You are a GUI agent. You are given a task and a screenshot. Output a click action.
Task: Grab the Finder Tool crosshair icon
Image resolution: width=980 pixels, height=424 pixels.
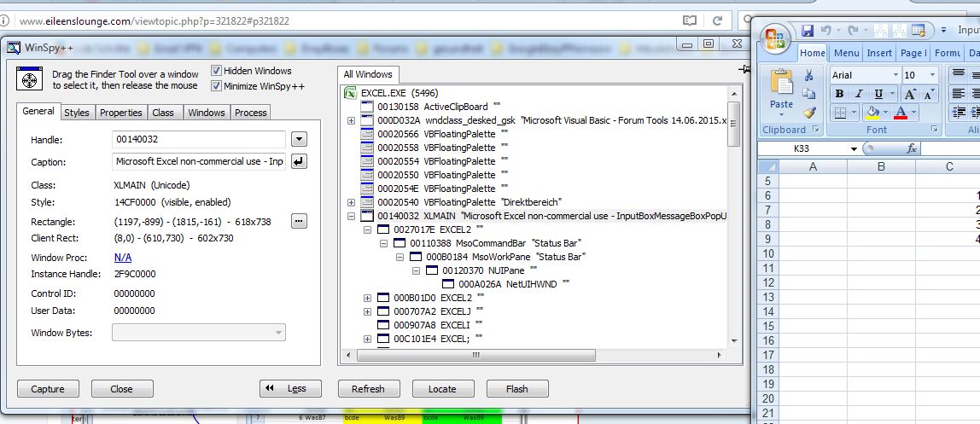[28, 78]
